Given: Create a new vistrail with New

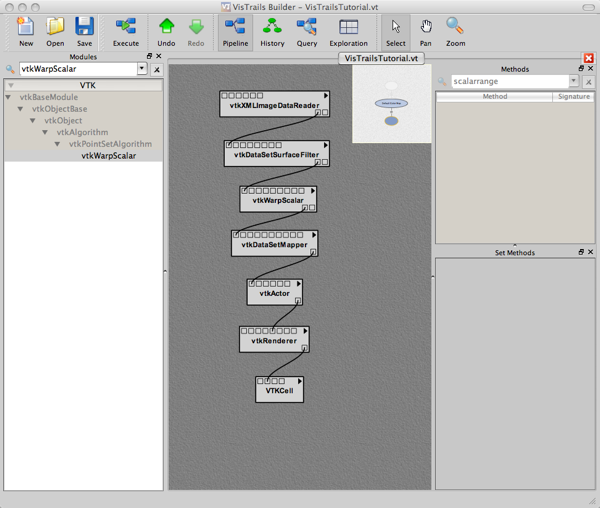Looking at the screenshot, I should 26,32.
